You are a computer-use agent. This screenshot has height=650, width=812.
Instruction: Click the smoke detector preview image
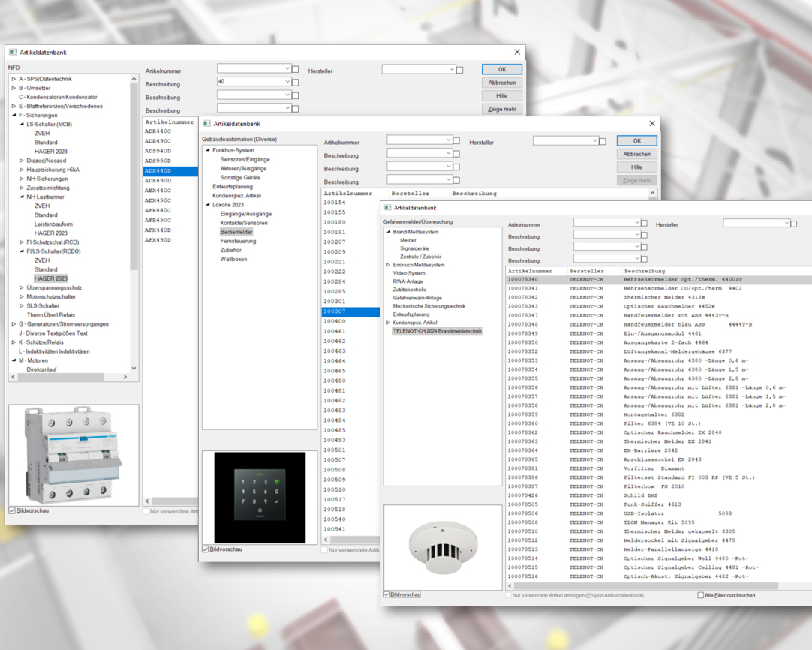442,546
